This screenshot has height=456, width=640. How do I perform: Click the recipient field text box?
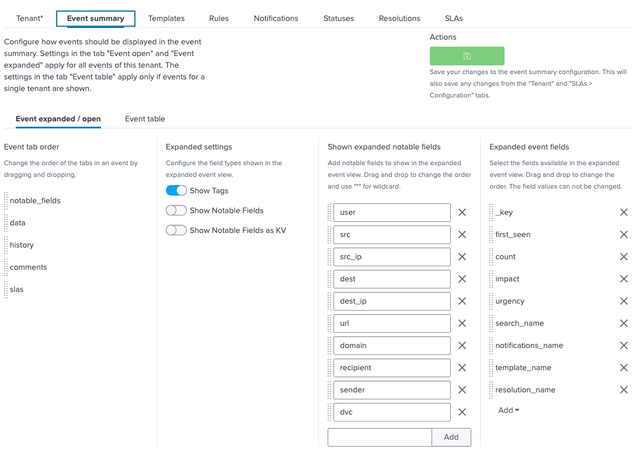[x=392, y=368]
